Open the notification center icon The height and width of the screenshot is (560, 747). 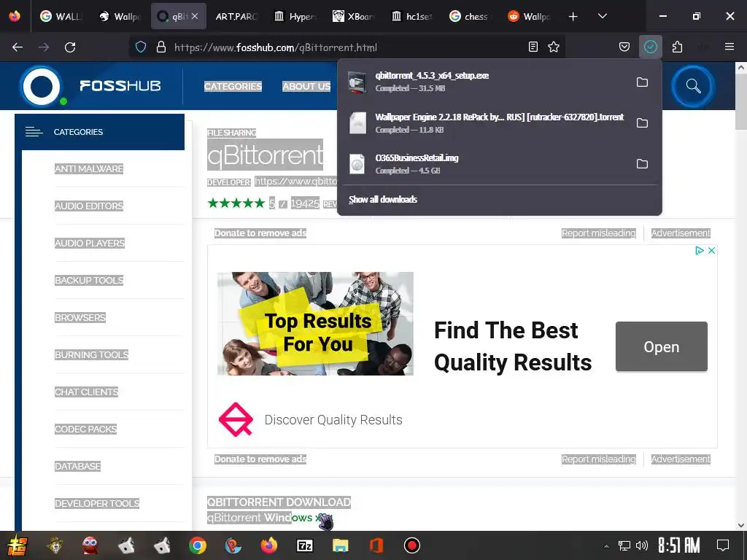(x=723, y=545)
